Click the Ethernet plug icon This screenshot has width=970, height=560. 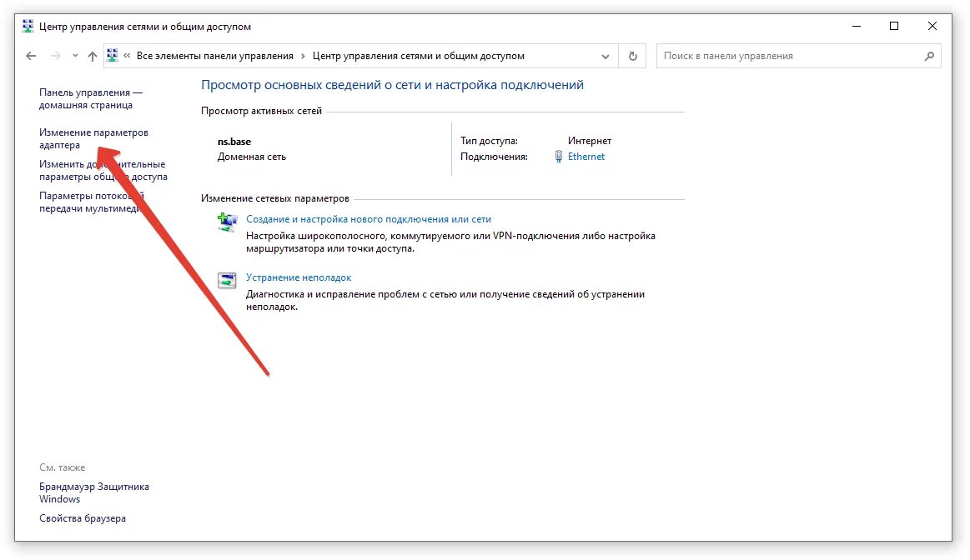pyautogui.click(x=559, y=157)
